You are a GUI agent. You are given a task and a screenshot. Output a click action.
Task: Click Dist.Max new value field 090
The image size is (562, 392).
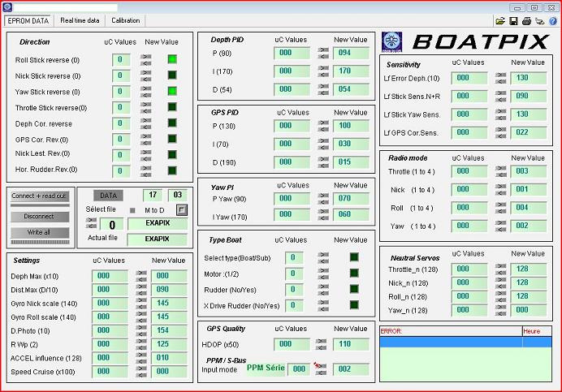[x=171, y=290]
